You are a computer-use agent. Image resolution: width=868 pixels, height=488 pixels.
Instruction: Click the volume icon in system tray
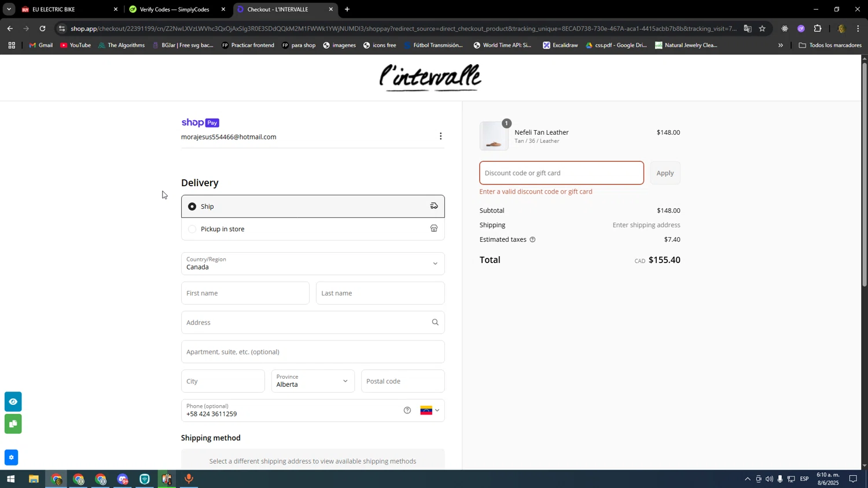769,479
